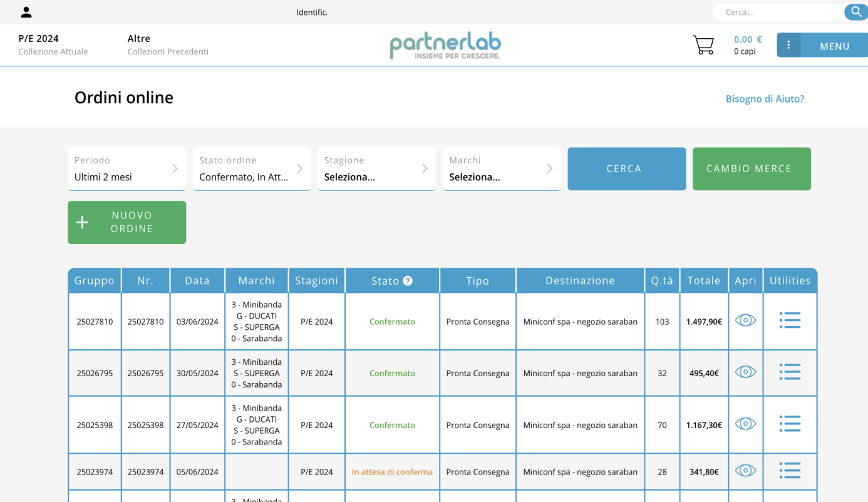This screenshot has width=868, height=502.
Task: View order 25023974 with eye icon
Action: pyautogui.click(x=745, y=471)
